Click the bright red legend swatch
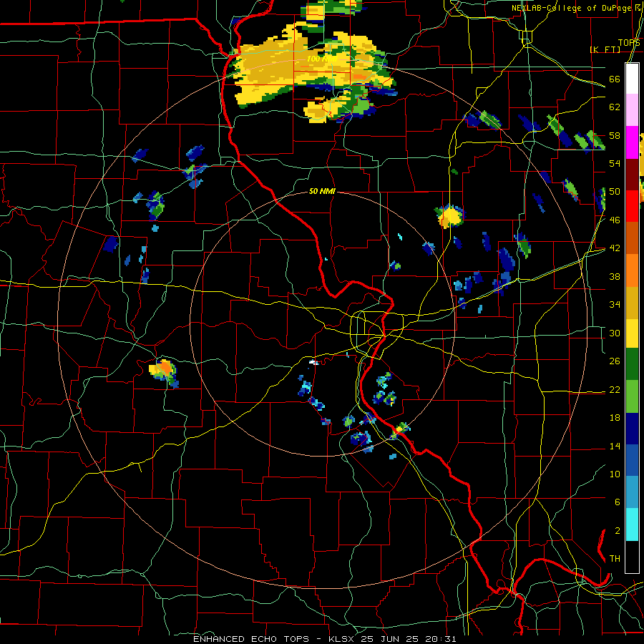 tap(632, 206)
